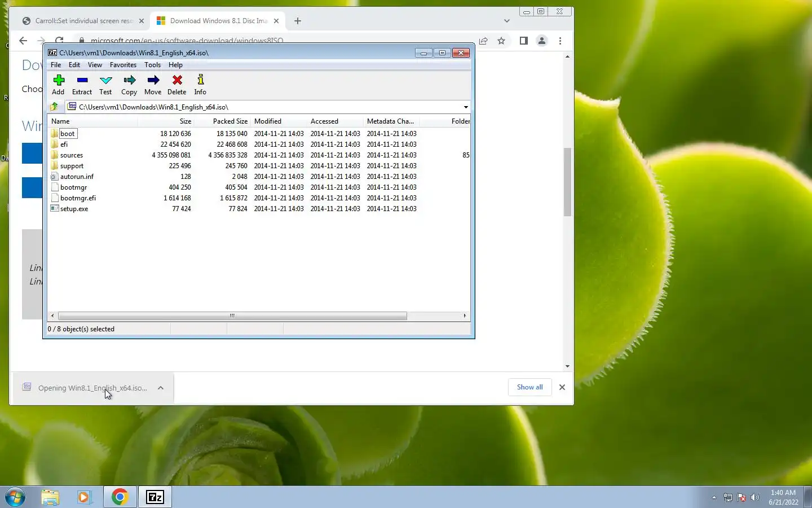
Task: Click the share page icon in address bar
Action: click(x=483, y=41)
